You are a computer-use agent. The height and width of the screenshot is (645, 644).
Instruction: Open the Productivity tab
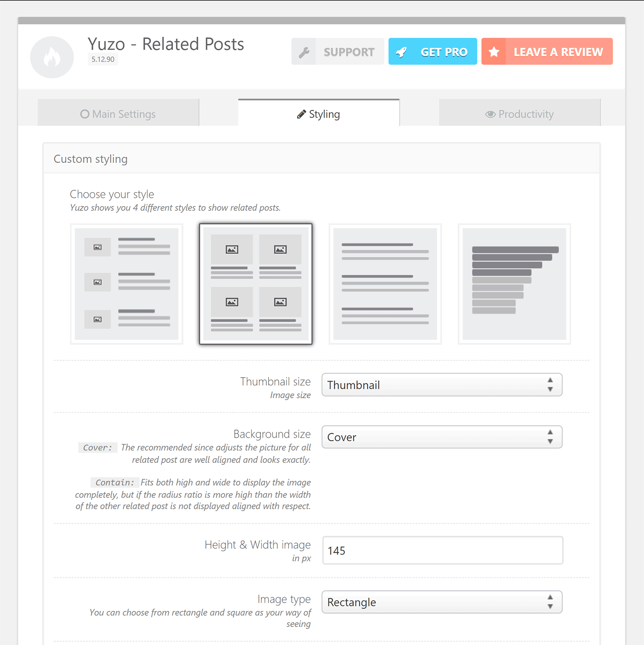click(520, 113)
